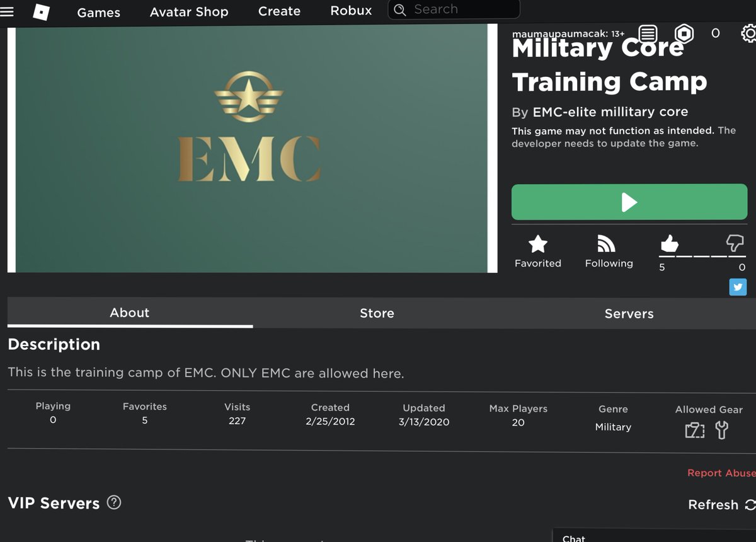
Task: Open the Avatar Shop page
Action: (x=189, y=12)
